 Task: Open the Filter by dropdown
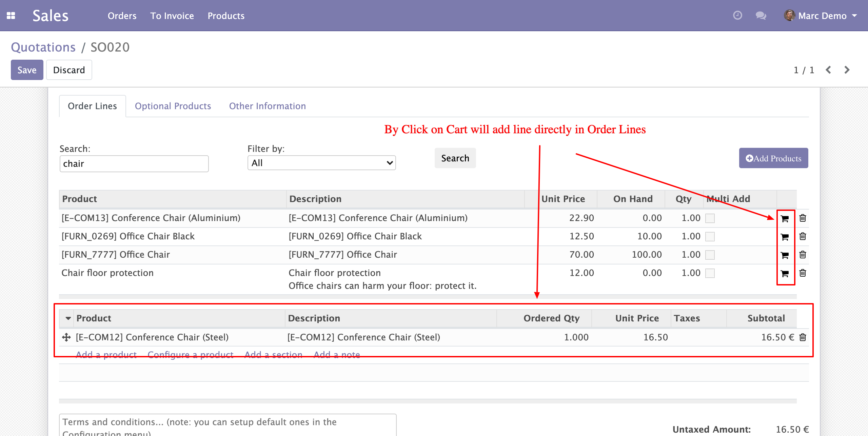coord(321,163)
